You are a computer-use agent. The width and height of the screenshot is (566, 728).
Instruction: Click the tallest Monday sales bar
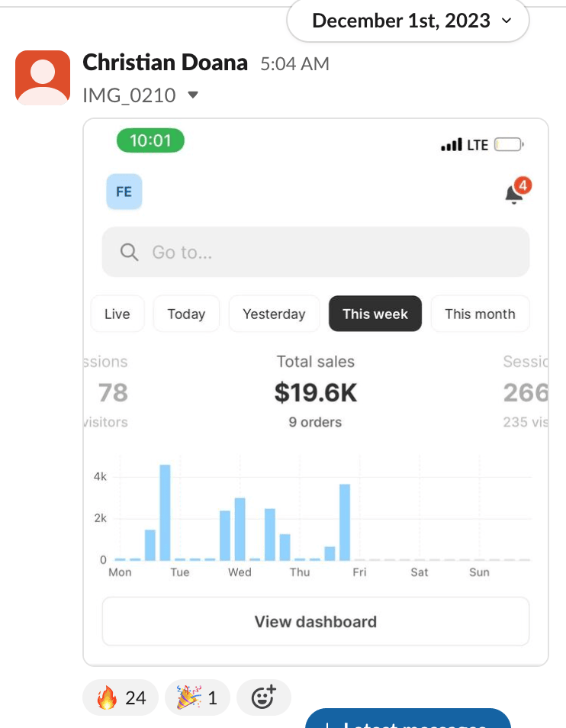pyautogui.click(x=165, y=511)
